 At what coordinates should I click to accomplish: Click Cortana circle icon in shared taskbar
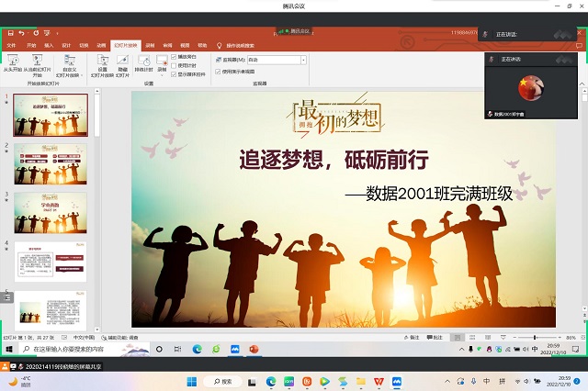[x=159, y=349]
